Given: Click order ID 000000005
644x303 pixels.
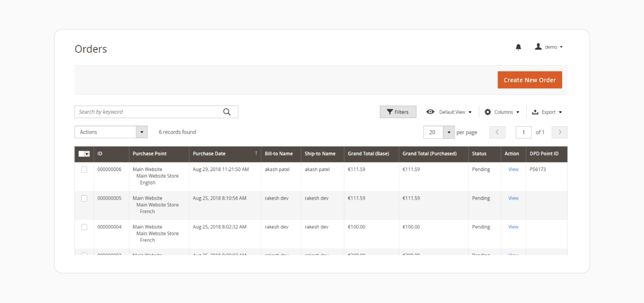Looking at the screenshot, I should (x=109, y=198).
